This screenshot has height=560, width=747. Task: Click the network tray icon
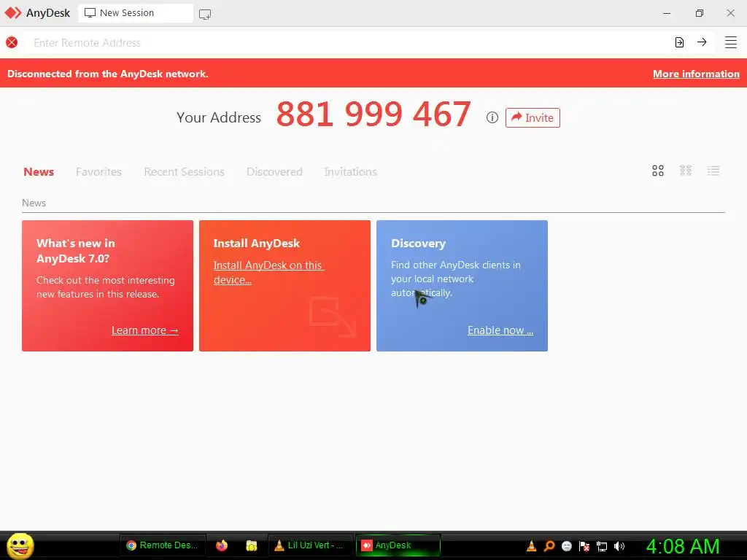pyautogui.click(x=602, y=546)
